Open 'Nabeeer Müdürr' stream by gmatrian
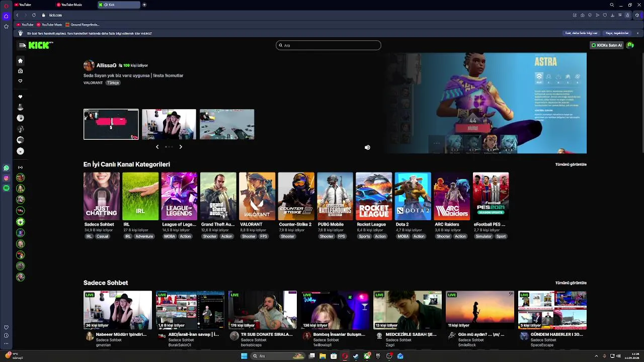Image resolution: width=644 pixels, height=362 pixels. point(118,310)
